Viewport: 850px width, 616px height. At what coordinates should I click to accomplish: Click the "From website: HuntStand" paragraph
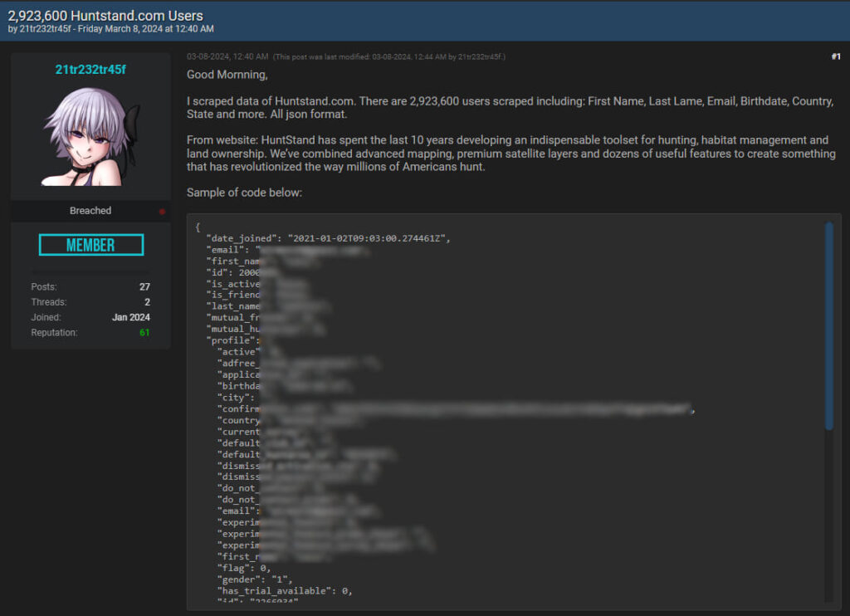pos(510,154)
